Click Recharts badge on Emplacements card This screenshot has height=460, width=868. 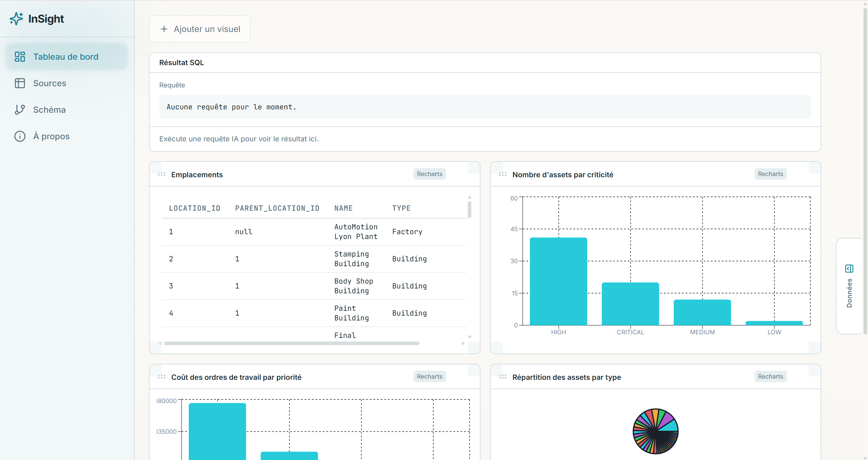tap(429, 174)
